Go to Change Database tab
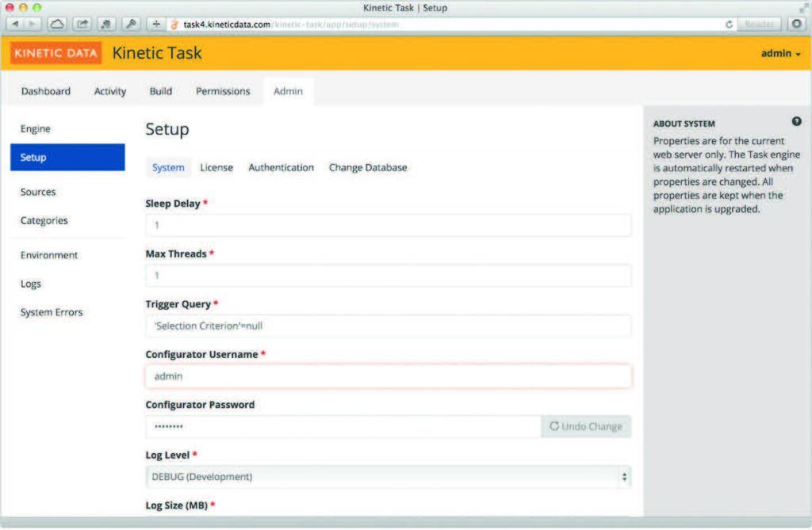This screenshot has height=530, width=812. [x=368, y=167]
